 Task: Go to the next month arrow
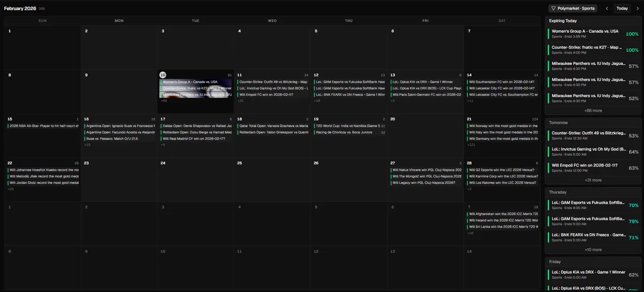pos(637,9)
